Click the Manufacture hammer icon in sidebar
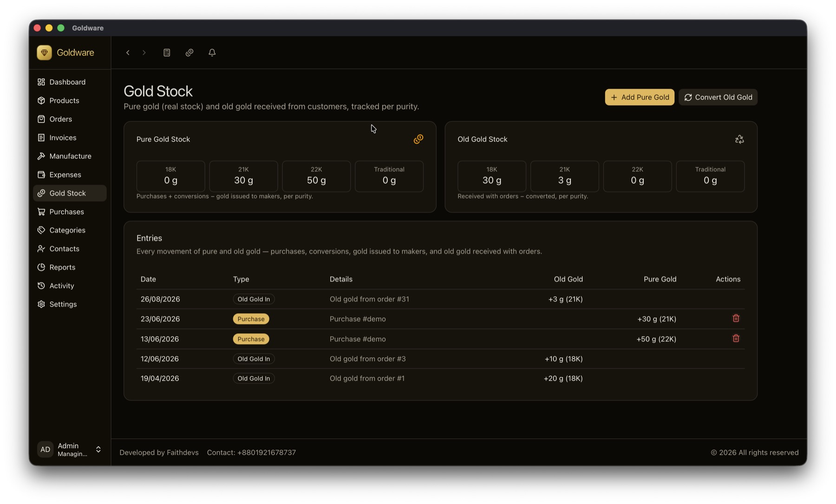 click(41, 156)
